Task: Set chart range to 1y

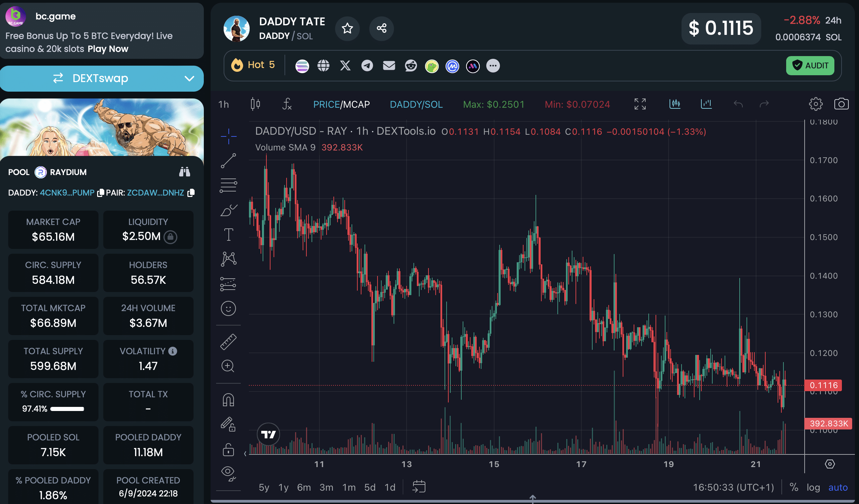Action: pos(283,487)
